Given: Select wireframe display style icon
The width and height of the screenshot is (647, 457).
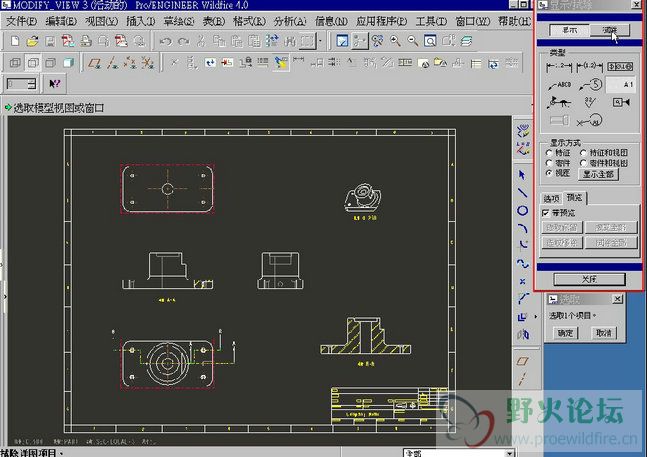Looking at the screenshot, I should click(15, 63).
